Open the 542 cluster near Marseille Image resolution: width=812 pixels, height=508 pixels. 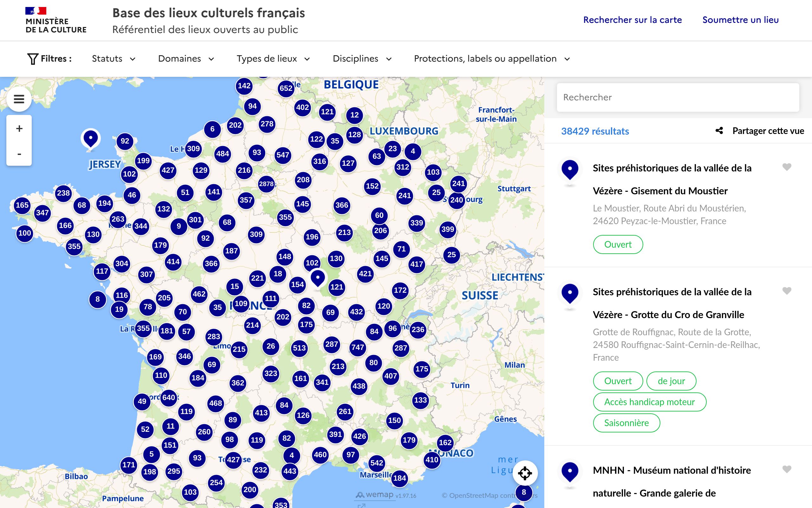click(x=377, y=463)
